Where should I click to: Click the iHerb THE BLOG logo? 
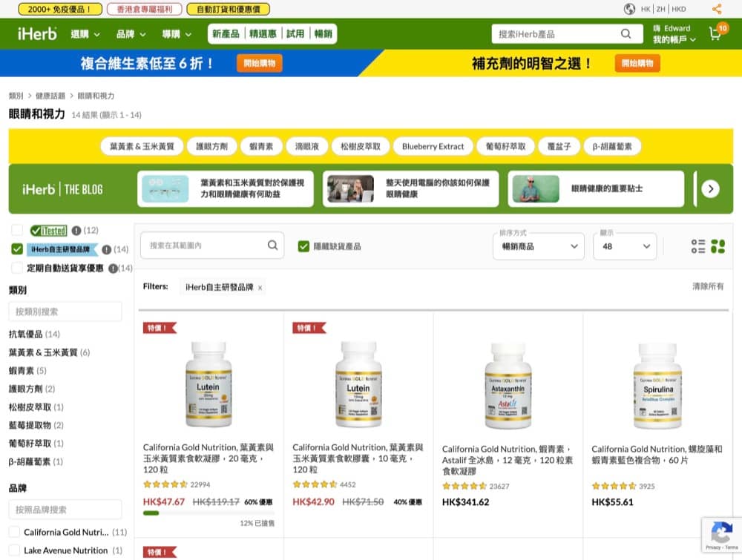click(x=62, y=189)
